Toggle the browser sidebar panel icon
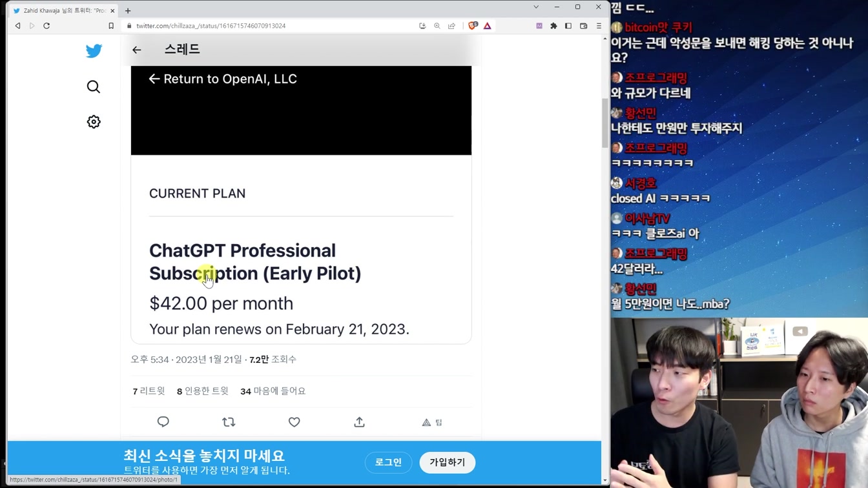The image size is (868, 488). pos(568,26)
